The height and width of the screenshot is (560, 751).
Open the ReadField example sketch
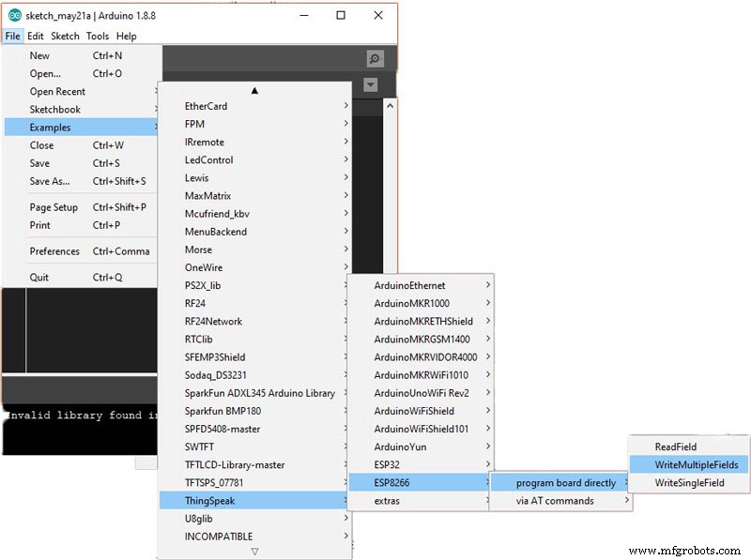(675, 446)
